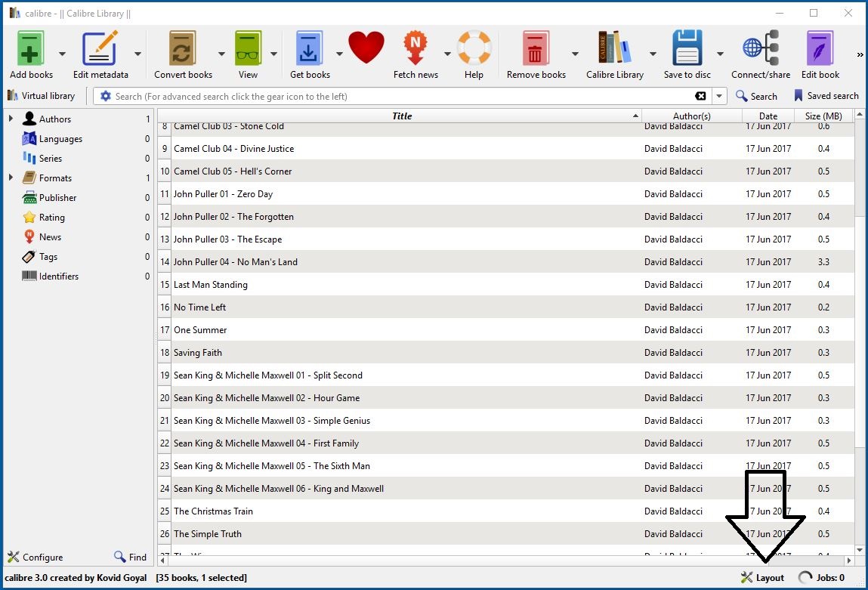Open the Calibre Library toolbar icon
Viewport: 868px width, 590px height.
(614, 48)
